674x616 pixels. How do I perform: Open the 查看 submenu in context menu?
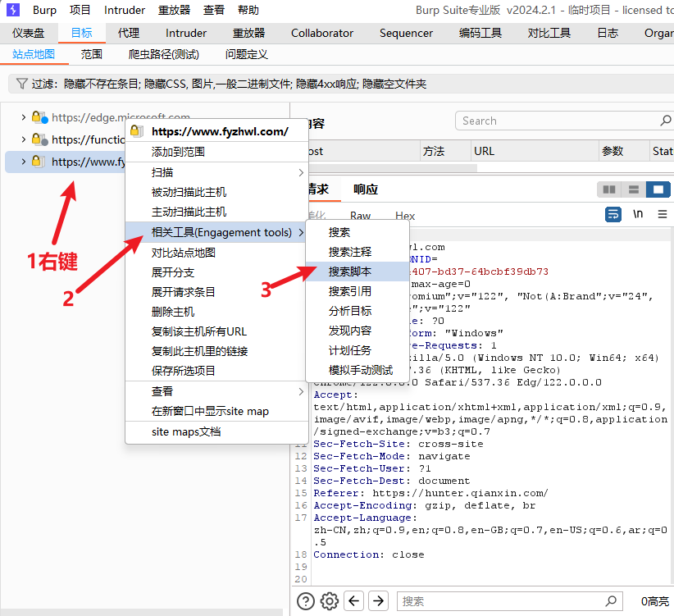pos(216,391)
